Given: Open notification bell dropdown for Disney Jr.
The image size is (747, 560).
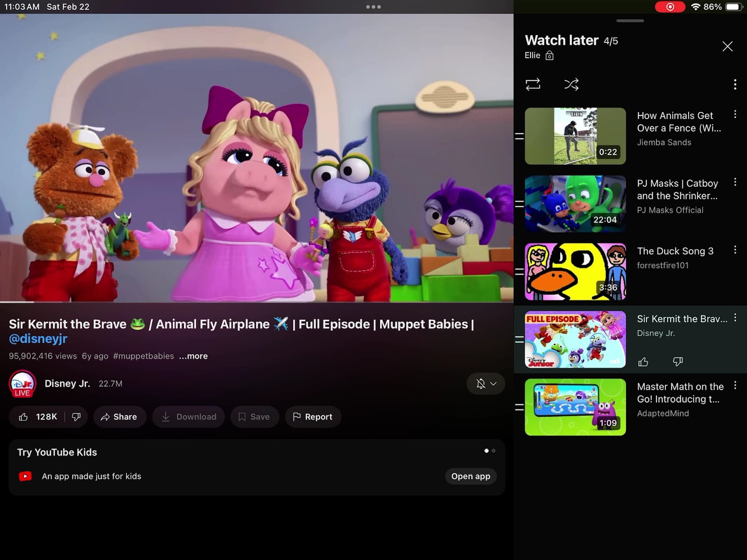Looking at the screenshot, I should (x=486, y=384).
